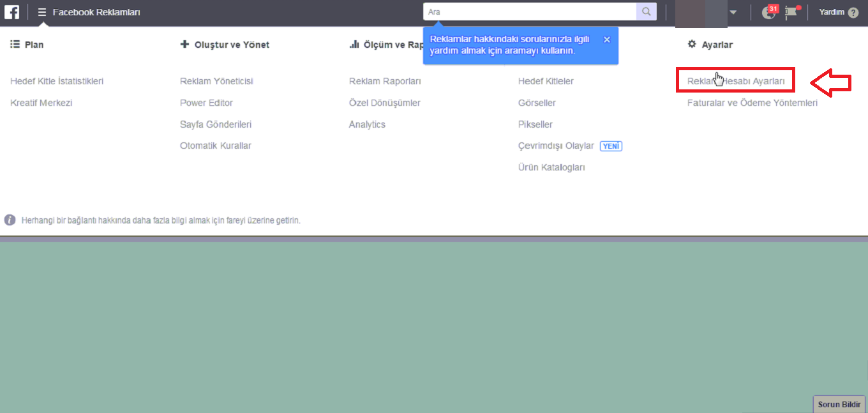Open Hedef Kitleler

[546, 81]
